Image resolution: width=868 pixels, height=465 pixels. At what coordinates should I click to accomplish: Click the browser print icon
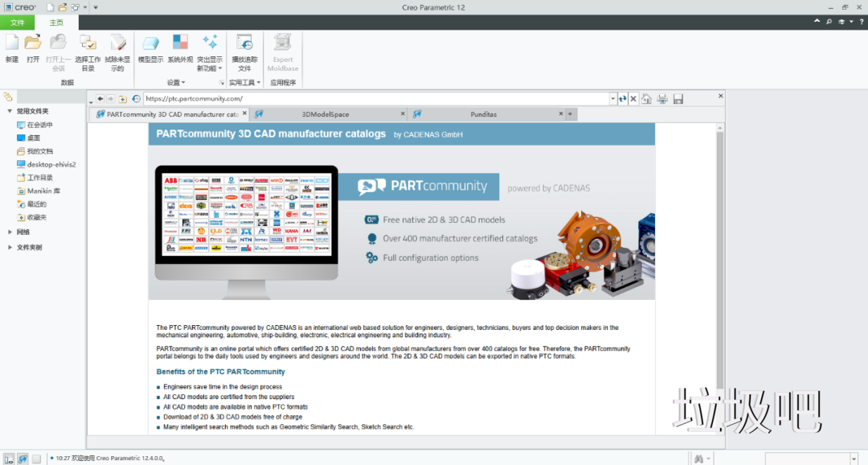(662, 99)
